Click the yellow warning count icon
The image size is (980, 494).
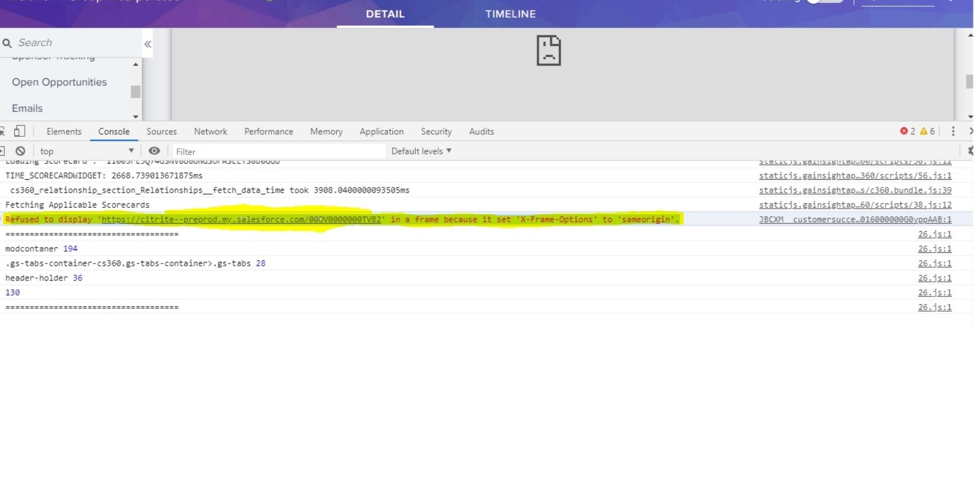tap(923, 131)
